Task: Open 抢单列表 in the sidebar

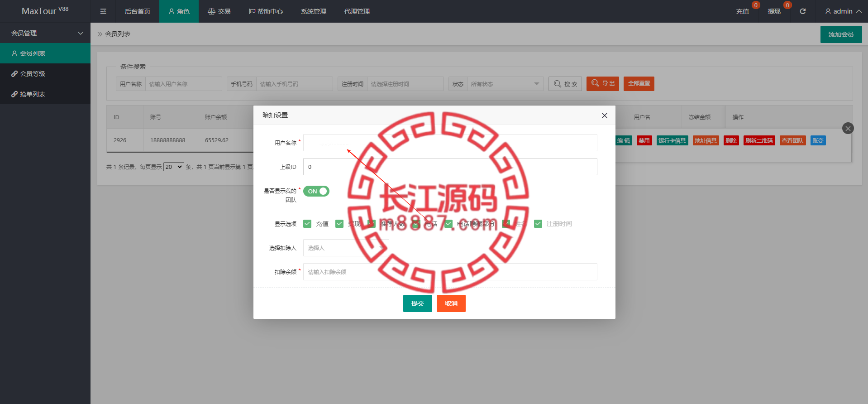Action: click(45, 94)
